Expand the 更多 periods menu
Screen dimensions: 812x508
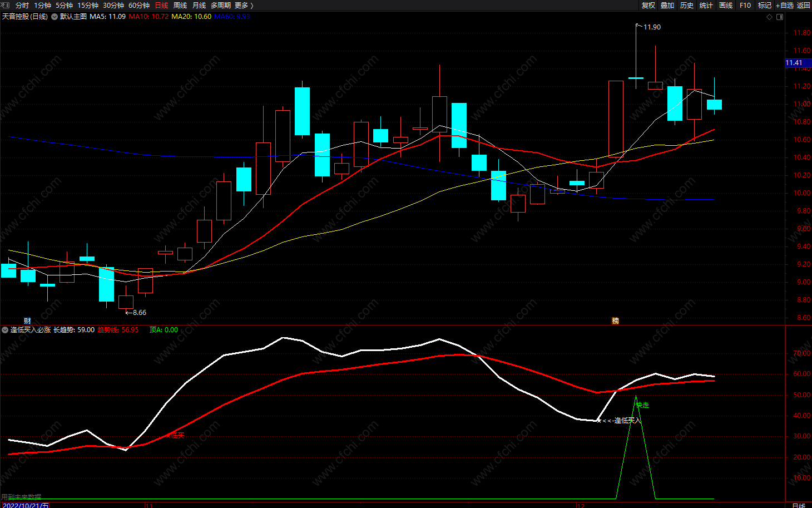coord(244,5)
